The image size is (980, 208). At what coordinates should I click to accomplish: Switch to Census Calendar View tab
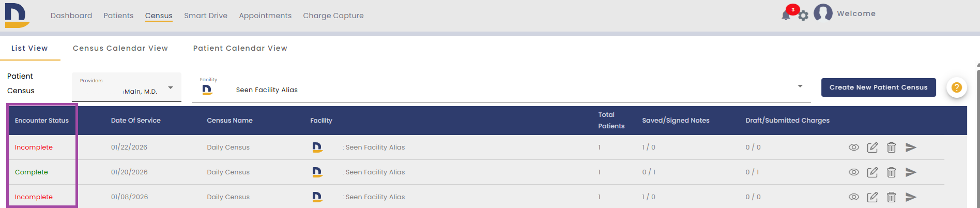pos(120,48)
